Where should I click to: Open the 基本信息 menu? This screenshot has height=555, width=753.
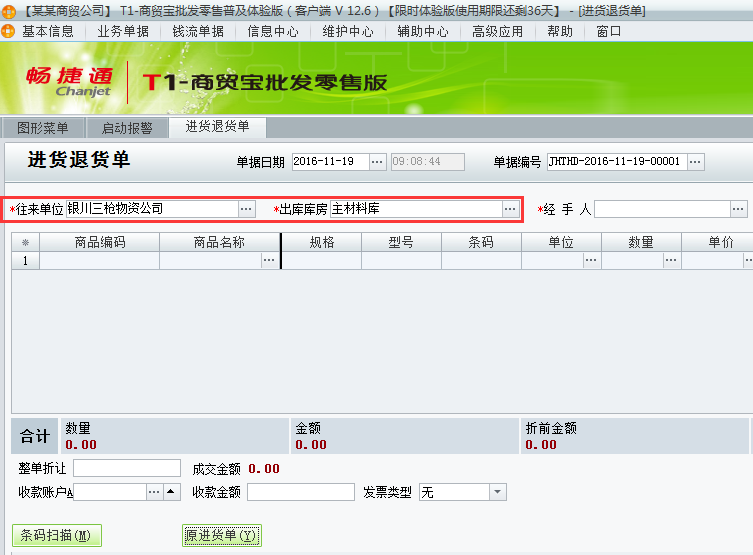point(48,32)
